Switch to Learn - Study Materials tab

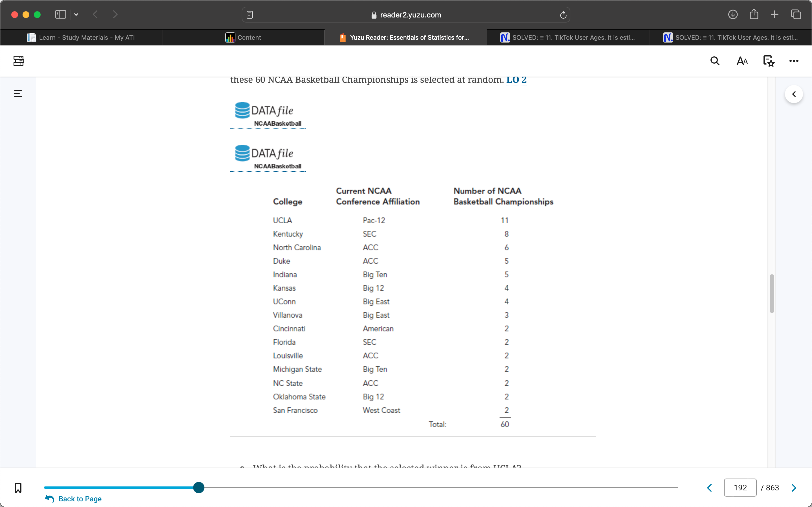81,37
